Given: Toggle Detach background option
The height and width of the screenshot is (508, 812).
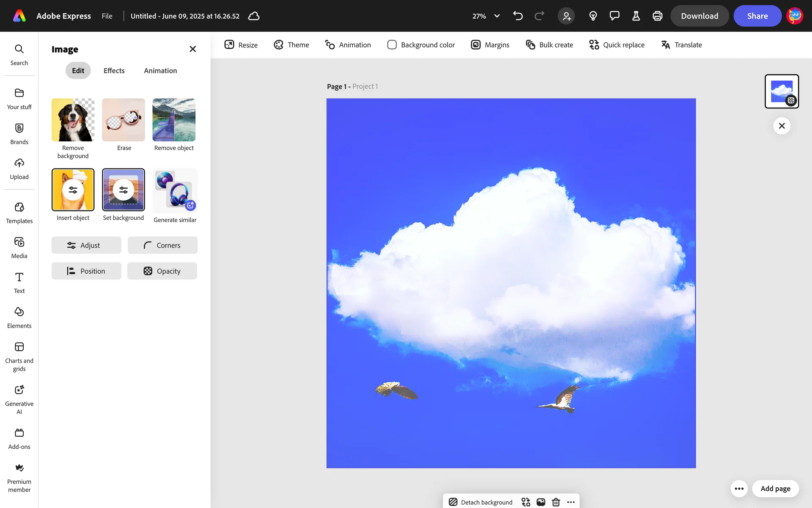Looking at the screenshot, I should 480,502.
